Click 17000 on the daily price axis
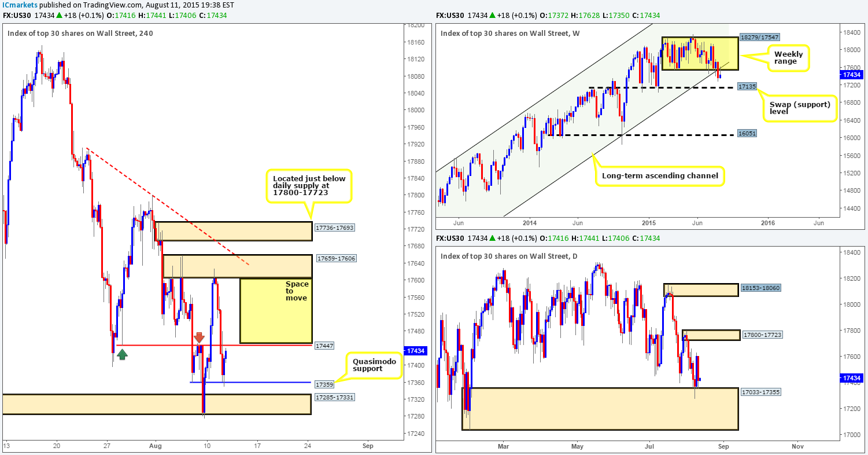868x455 pixels. point(853,435)
